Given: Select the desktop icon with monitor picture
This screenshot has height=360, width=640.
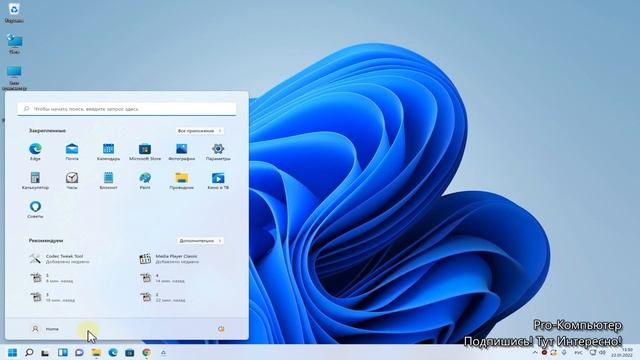Looking at the screenshot, I should [x=14, y=78].
